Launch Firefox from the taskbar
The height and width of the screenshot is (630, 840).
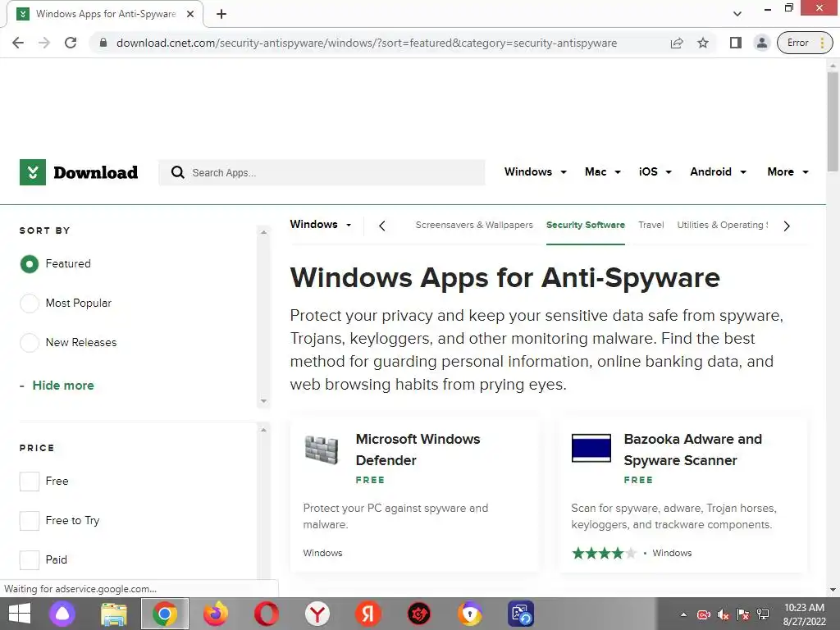[216, 614]
